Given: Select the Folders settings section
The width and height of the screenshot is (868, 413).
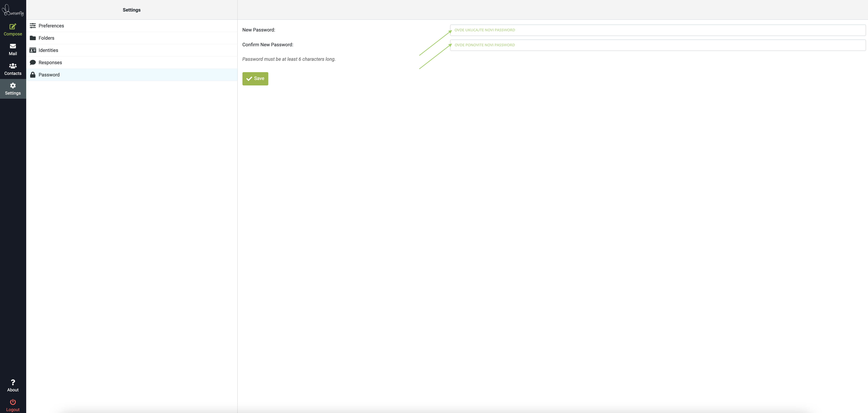Looking at the screenshot, I should [46, 38].
